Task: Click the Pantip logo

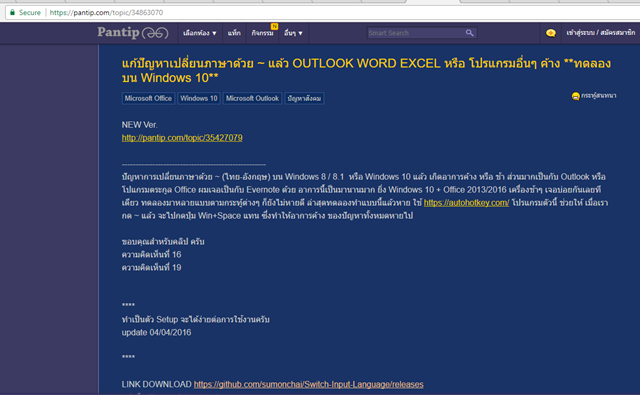Action: click(x=133, y=33)
